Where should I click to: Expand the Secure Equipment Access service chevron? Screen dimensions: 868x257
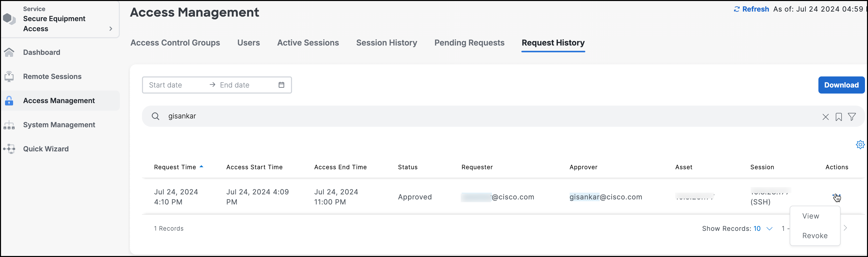(111, 29)
